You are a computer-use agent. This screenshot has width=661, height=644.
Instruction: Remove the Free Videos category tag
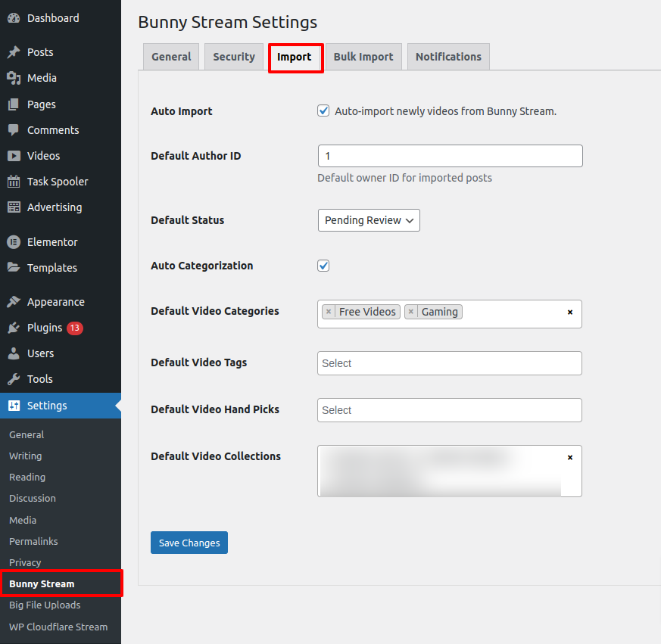(x=328, y=312)
